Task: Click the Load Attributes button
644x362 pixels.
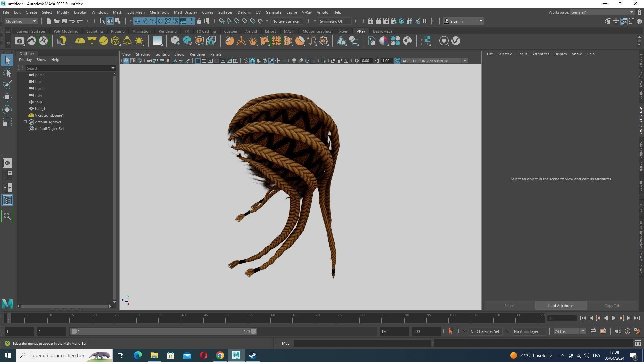Action: 561,306
